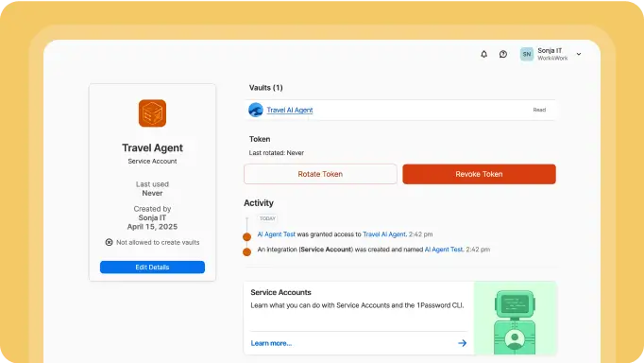Click the robot illustration in Service Accounts card

(x=515, y=319)
